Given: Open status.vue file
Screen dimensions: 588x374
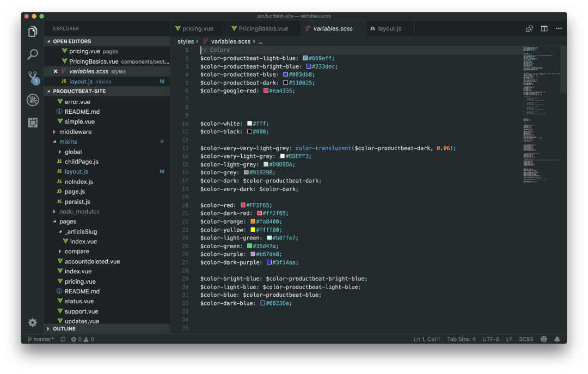Looking at the screenshot, I should tap(107, 301).
